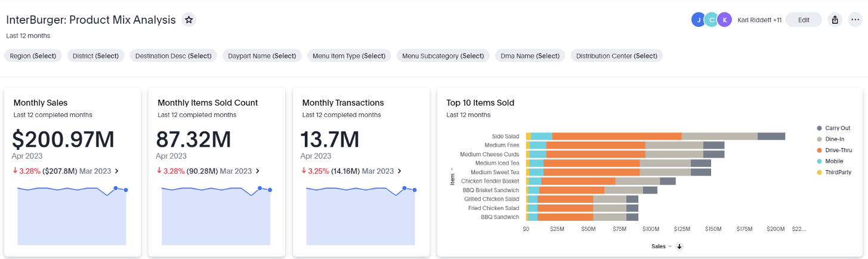Click the purple K user avatar
This screenshot has width=868, height=259.
724,20
